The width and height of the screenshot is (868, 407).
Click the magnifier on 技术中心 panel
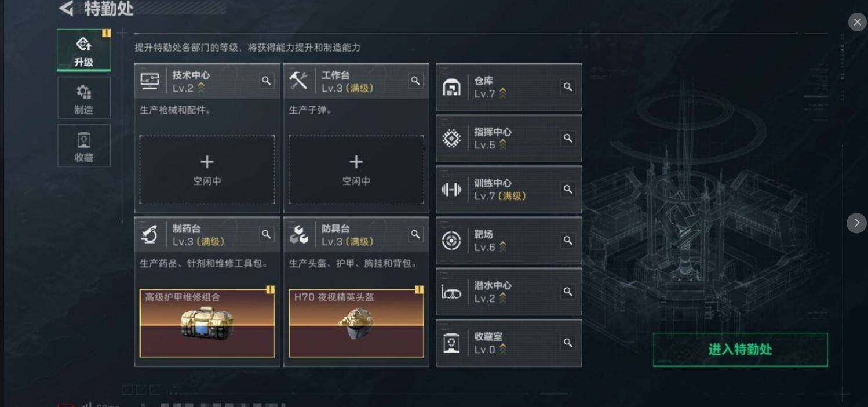click(x=266, y=81)
